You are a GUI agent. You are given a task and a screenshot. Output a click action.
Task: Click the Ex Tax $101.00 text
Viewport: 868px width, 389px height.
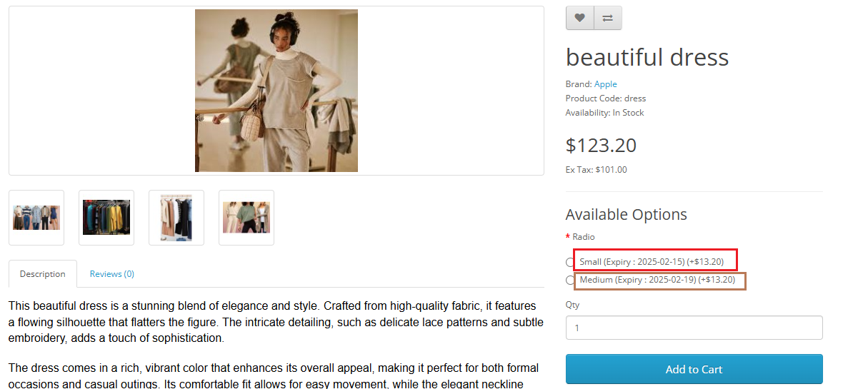(x=596, y=170)
